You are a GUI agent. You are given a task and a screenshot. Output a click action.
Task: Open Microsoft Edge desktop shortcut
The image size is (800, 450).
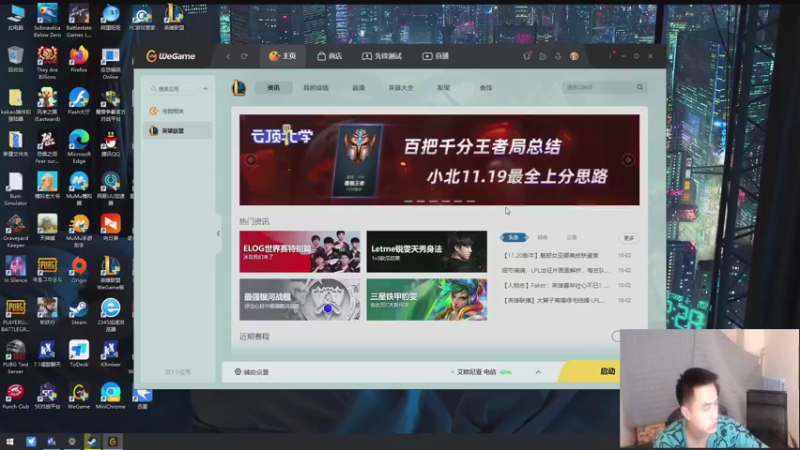point(79,146)
